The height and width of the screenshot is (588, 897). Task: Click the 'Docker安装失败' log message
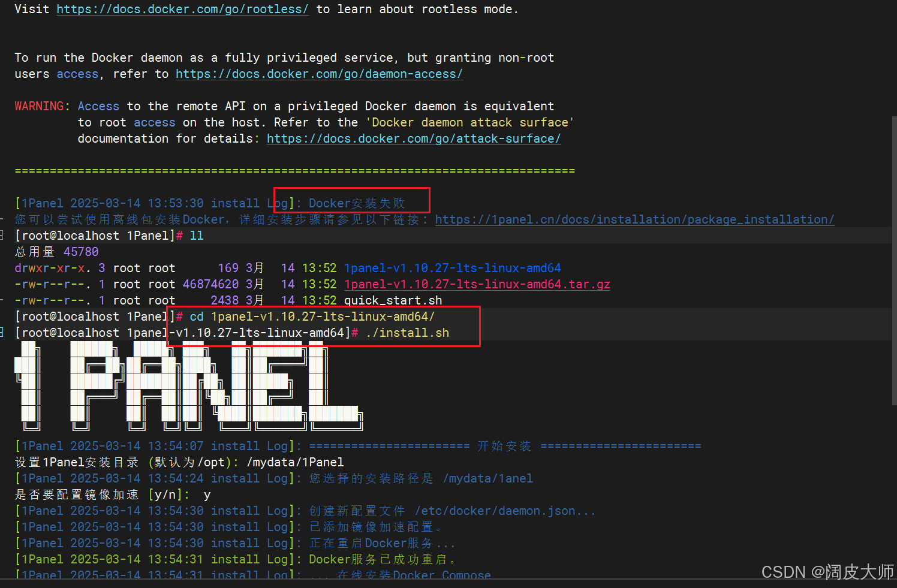click(357, 203)
